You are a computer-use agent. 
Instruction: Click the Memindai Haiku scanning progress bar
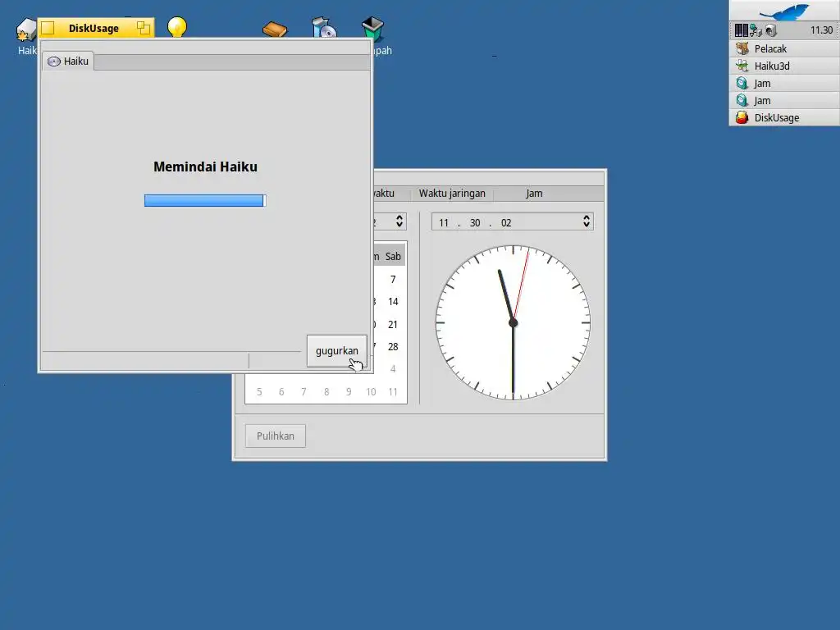(205, 200)
